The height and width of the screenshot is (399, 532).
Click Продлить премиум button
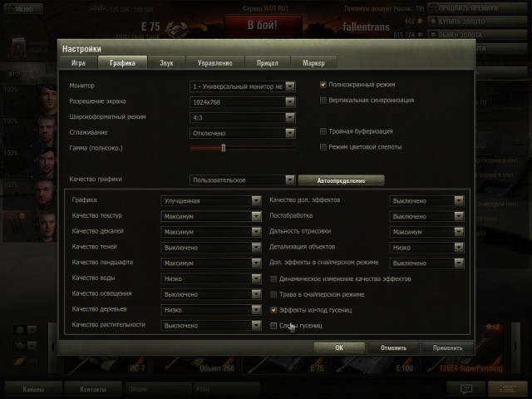476,7
